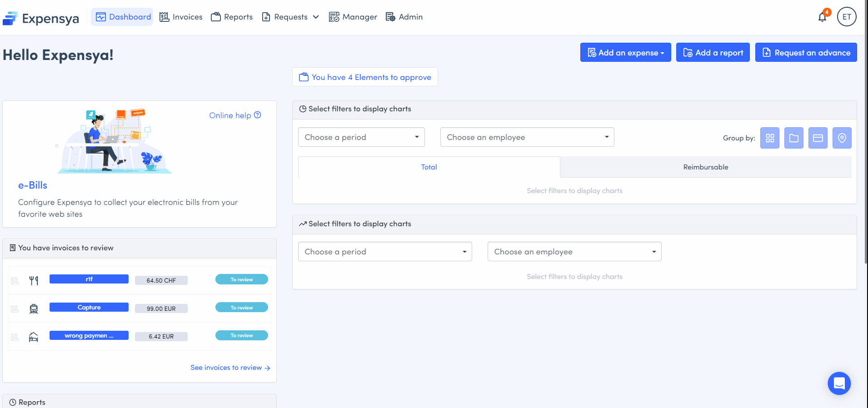Open first Choose a period dropdown
868x408 pixels.
point(361,137)
